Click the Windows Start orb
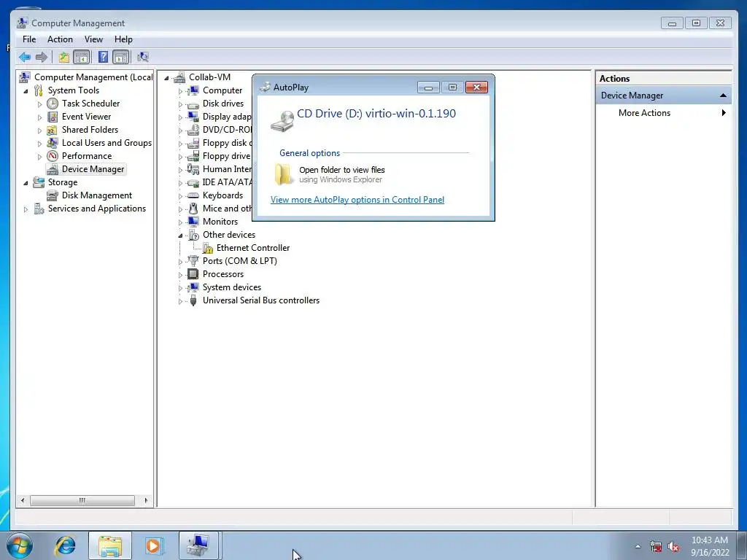This screenshot has width=747, height=560. (x=20, y=545)
